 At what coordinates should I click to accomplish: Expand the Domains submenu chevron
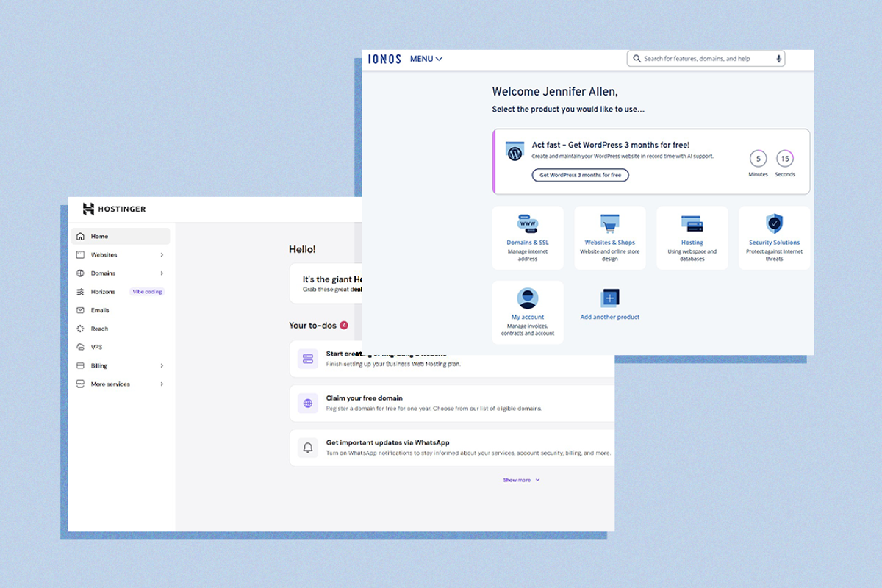pyautogui.click(x=162, y=273)
